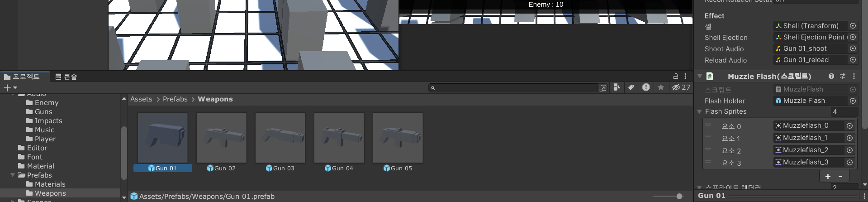Click folder tree scroll up arrow

point(124,99)
